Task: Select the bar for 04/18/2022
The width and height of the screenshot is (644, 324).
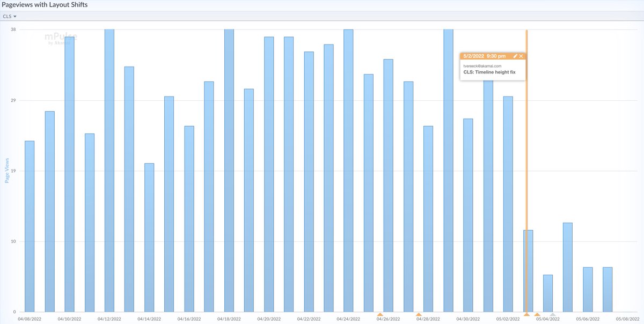Action: tap(229, 171)
